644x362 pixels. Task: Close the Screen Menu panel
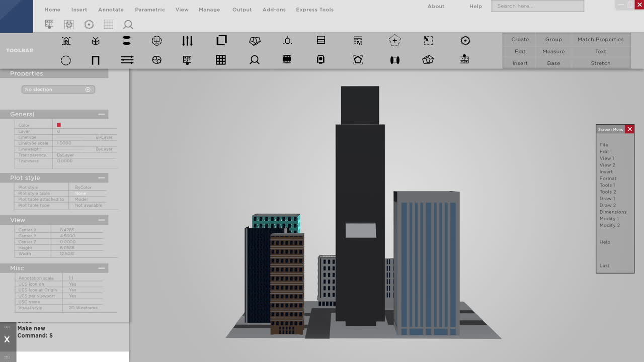pos(629,129)
